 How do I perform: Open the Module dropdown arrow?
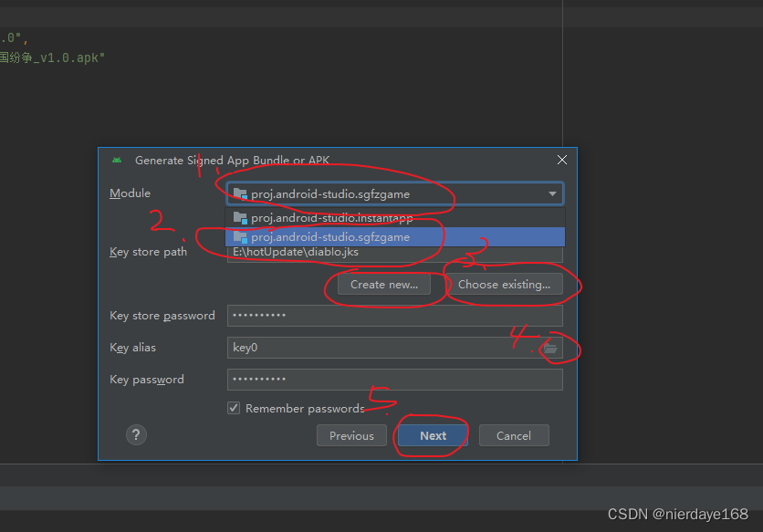pyautogui.click(x=552, y=193)
